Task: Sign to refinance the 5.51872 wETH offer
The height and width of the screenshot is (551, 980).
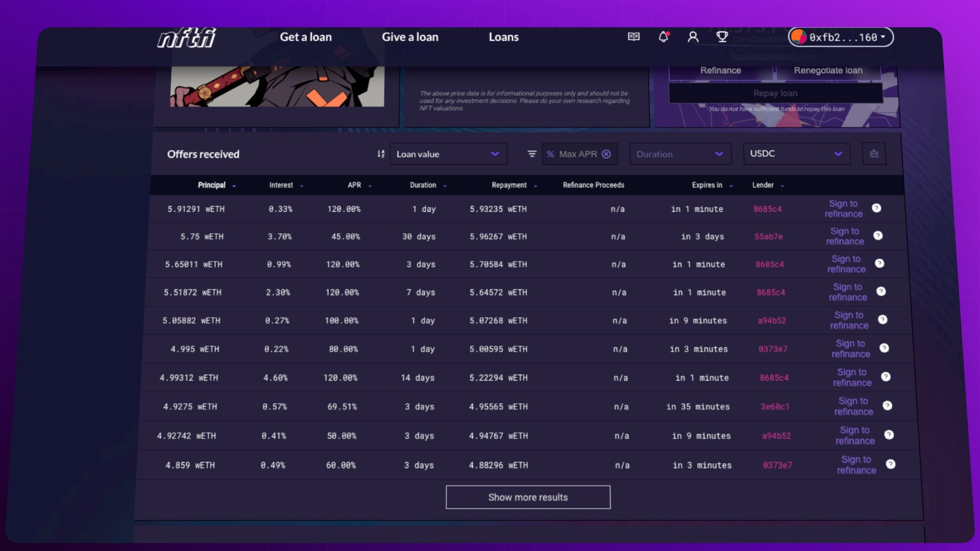Action: click(x=848, y=292)
